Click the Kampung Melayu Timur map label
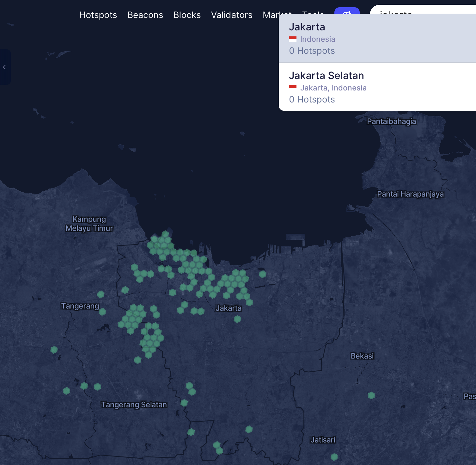The height and width of the screenshot is (465, 476). pyautogui.click(x=89, y=224)
